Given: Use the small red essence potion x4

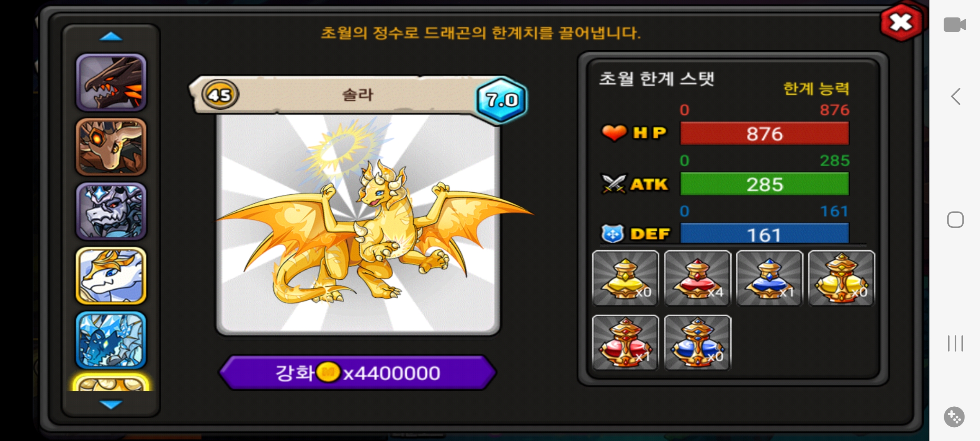Looking at the screenshot, I should 697,278.
